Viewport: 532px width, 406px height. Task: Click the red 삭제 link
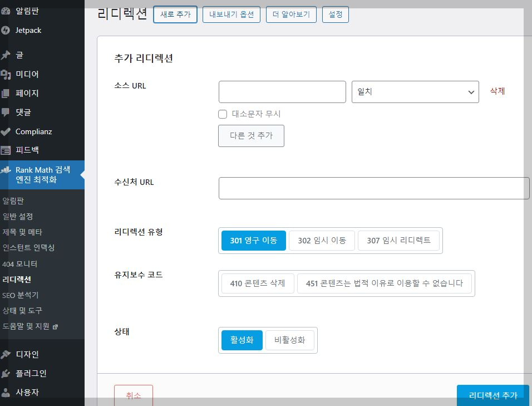click(x=497, y=91)
